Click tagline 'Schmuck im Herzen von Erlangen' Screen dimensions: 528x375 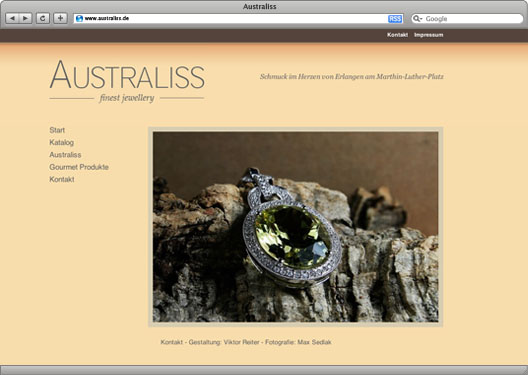[311, 77]
